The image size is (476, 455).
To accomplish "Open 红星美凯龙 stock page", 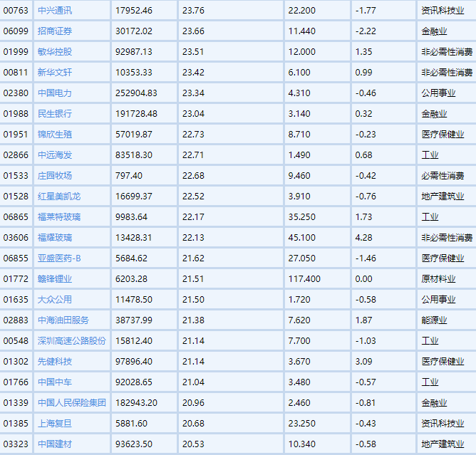I will point(59,197).
